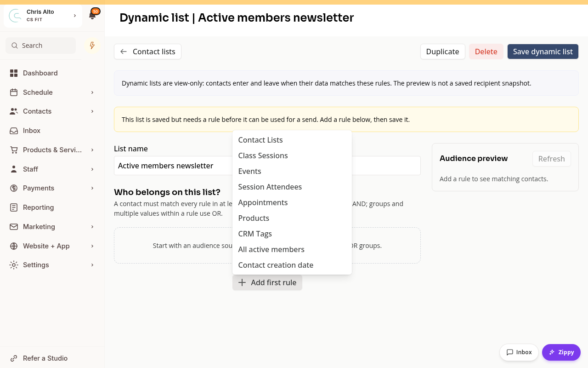Click the Schedule calendar icon
588x368 pixels.
coord(14,92)
